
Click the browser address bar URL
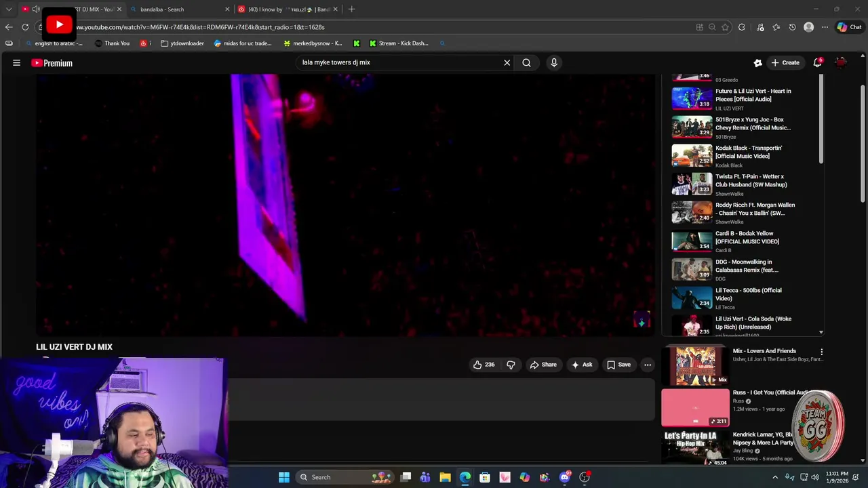click(x=200, y=27)
